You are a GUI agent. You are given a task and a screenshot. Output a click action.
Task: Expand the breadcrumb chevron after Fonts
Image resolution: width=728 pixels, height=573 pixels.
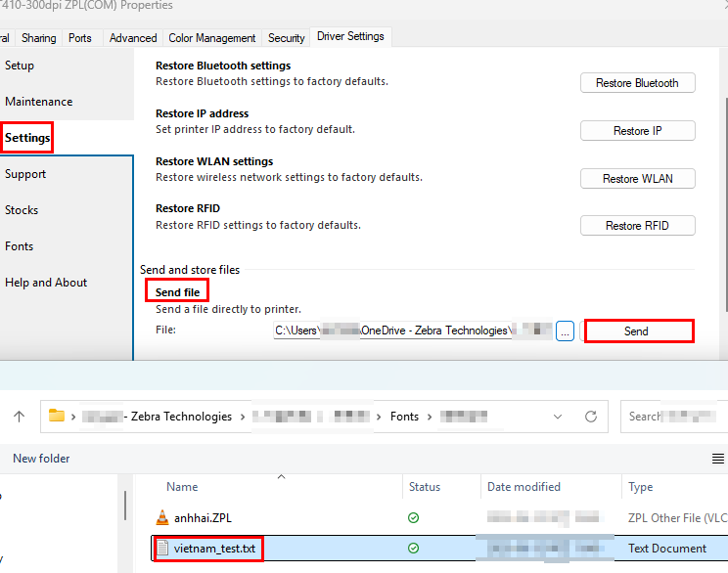point(428,417)
